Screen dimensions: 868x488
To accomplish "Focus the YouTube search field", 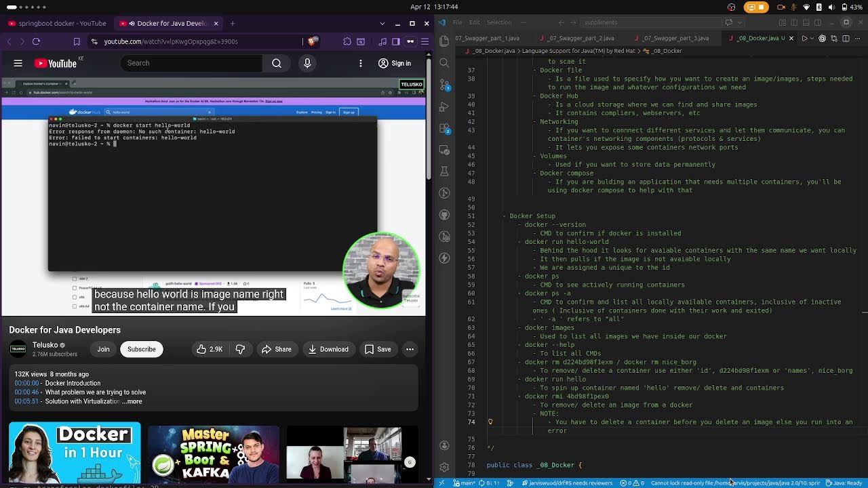I will click(192, 63).
